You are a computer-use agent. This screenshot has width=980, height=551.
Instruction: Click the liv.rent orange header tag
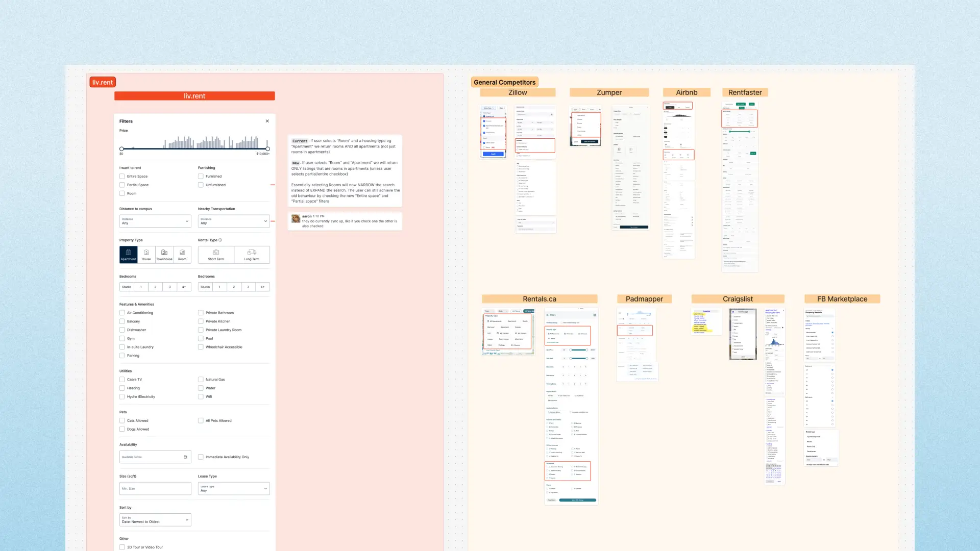tap(103, 82)
